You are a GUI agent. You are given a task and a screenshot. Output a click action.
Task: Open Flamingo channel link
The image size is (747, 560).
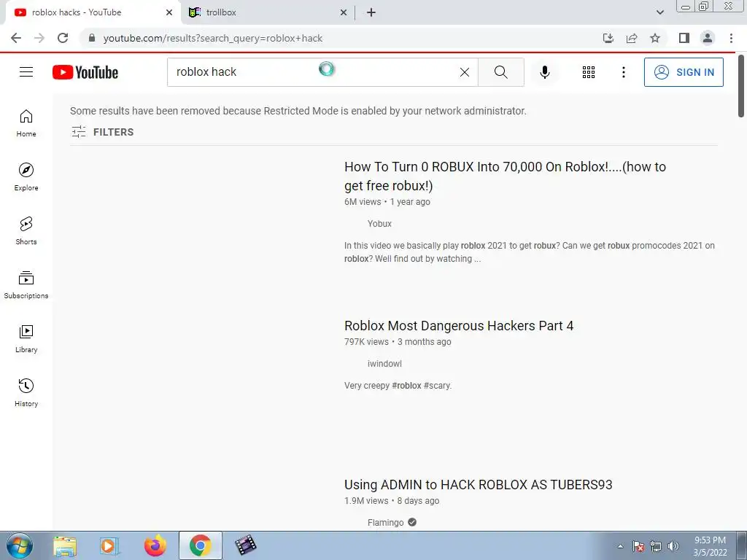[385, 522]
